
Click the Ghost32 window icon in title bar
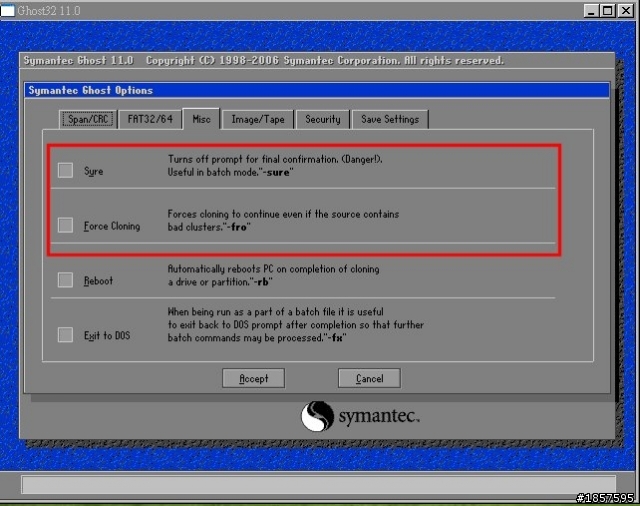coord(7,11)
